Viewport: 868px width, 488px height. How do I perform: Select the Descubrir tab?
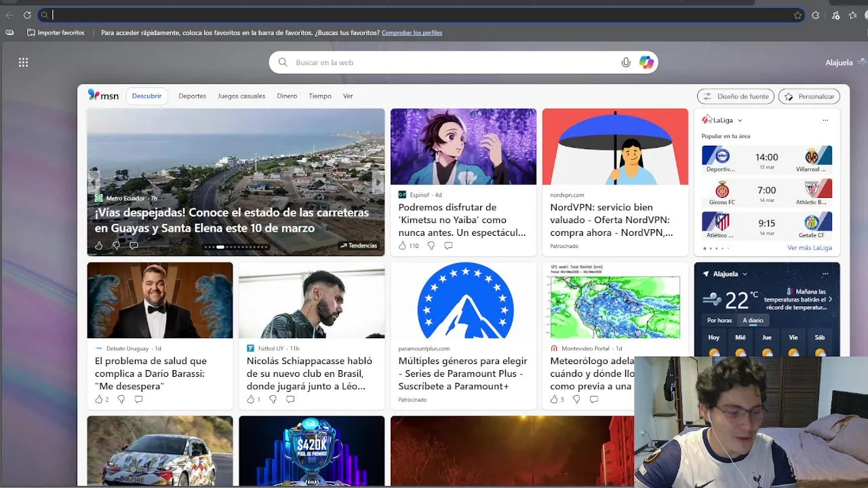(146, 96)
